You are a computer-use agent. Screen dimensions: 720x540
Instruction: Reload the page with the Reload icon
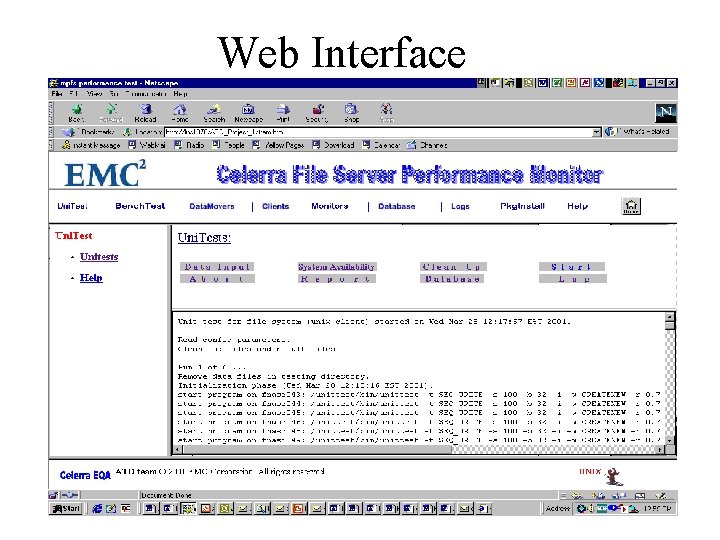point(146,113)
